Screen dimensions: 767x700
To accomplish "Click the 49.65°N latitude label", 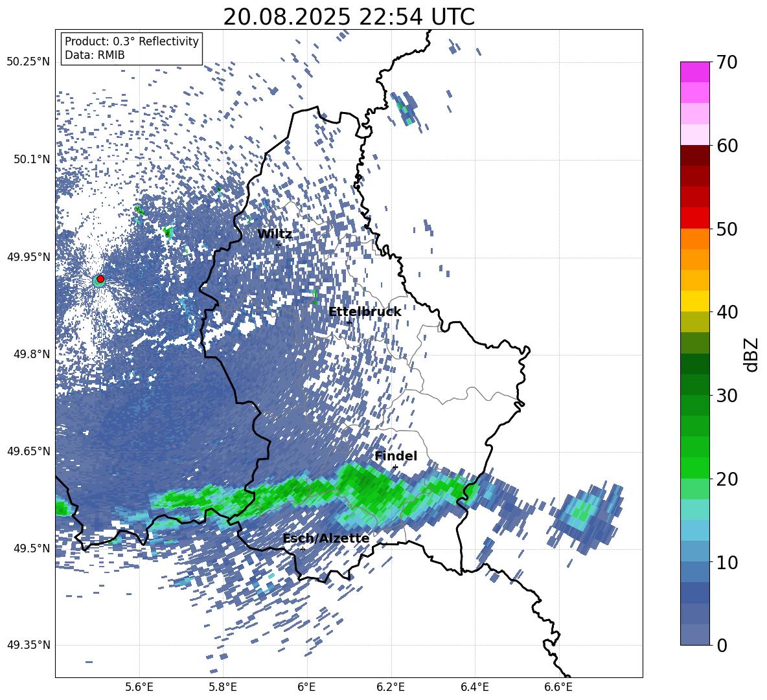I will 29,451.
